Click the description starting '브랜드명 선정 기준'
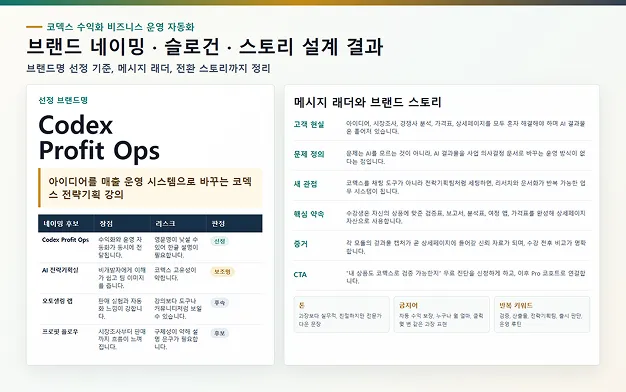The width and height of the screenshot is (626, 392). click(148, 68)
